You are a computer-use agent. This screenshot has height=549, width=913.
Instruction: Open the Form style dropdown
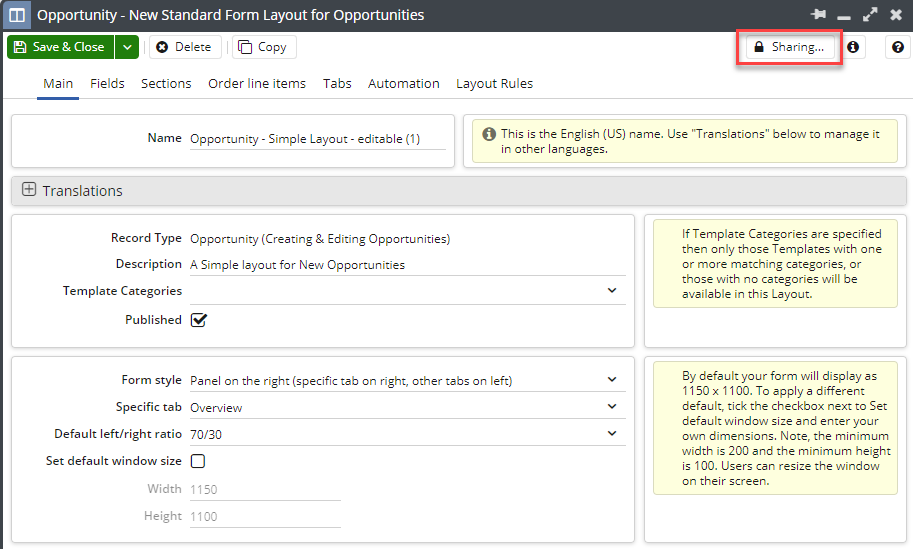tap(612, 380)
